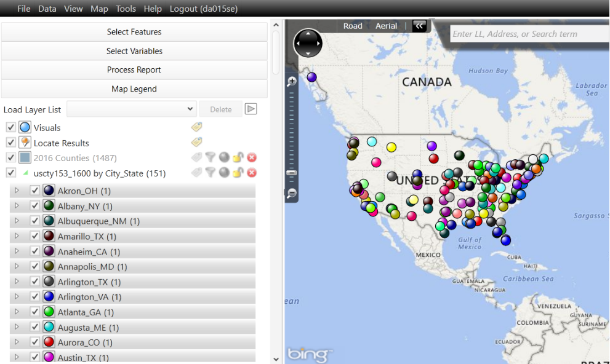The width and height of the screenshot is (610, 364).
Task: Click the Process Report button
Action: click(x=134, y=69)
